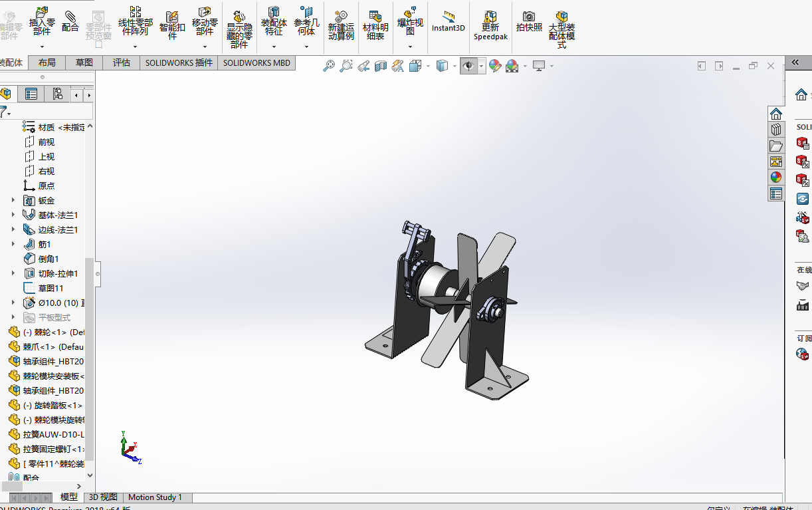Expand the 筋1 feature node
812x510 pixels.
(x=13, y=244)
